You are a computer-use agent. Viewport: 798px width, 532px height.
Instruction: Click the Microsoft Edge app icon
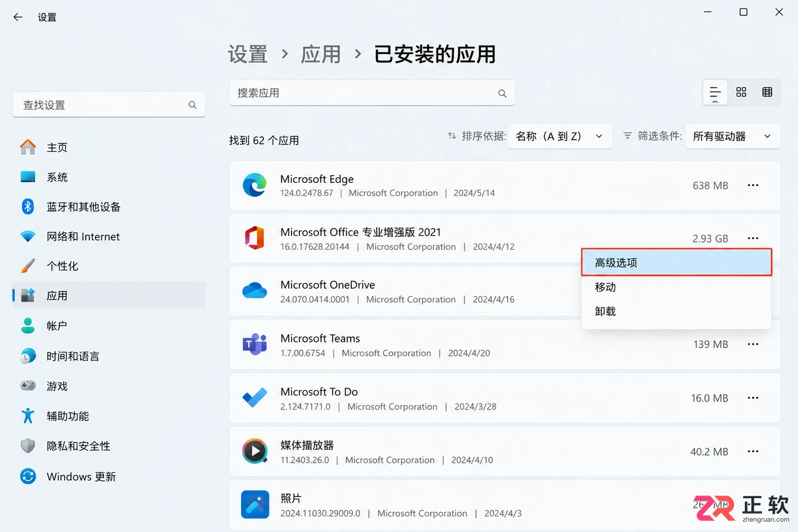(255, 185)
